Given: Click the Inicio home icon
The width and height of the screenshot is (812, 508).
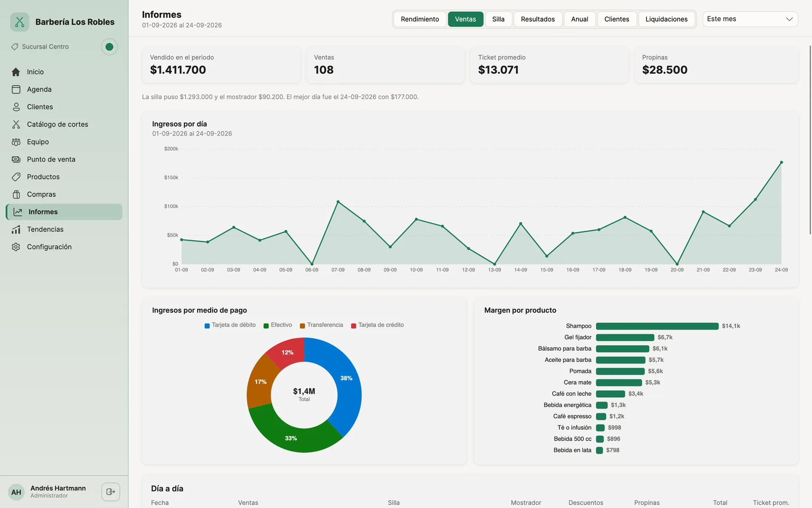Looking at the screenshot, I should (x=16, y=72).
